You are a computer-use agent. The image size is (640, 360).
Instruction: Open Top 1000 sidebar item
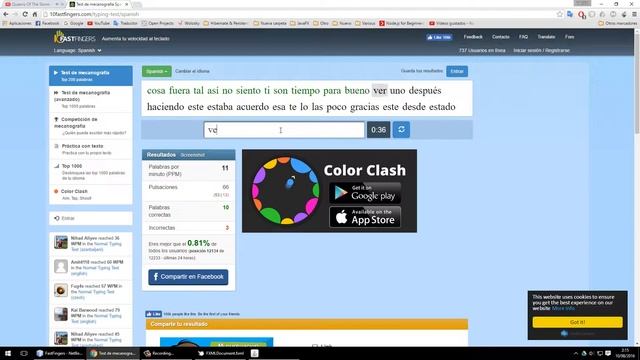[x=91, y=172]
